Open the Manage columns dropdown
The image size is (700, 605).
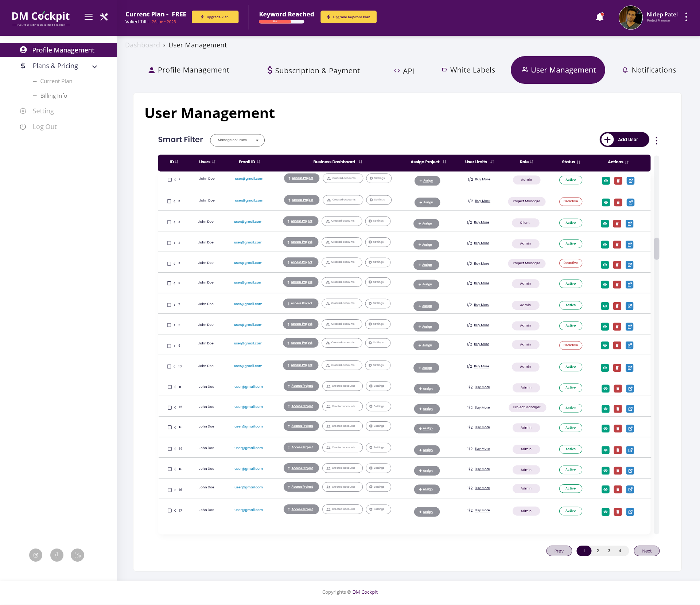237,140
